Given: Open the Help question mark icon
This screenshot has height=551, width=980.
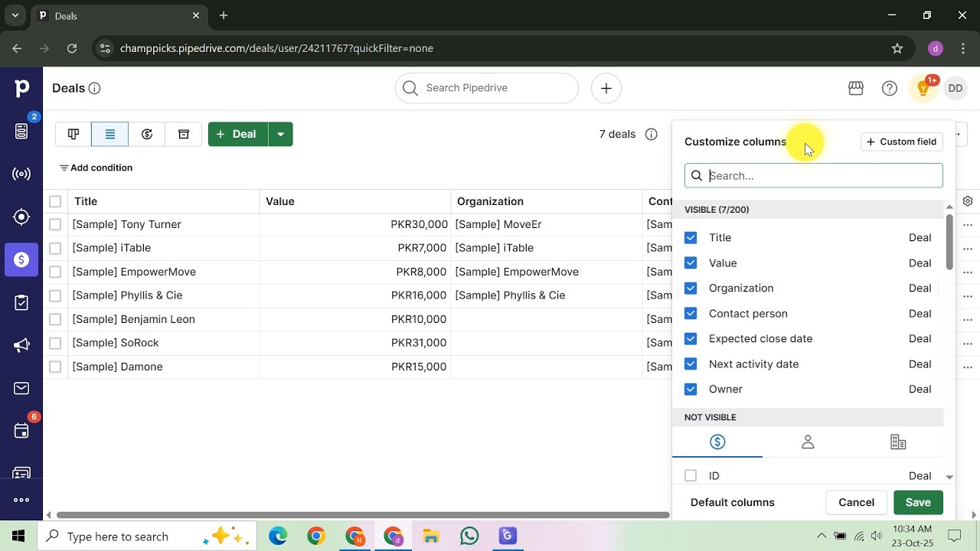Looking at the screenshot, I should coord(890,88).
